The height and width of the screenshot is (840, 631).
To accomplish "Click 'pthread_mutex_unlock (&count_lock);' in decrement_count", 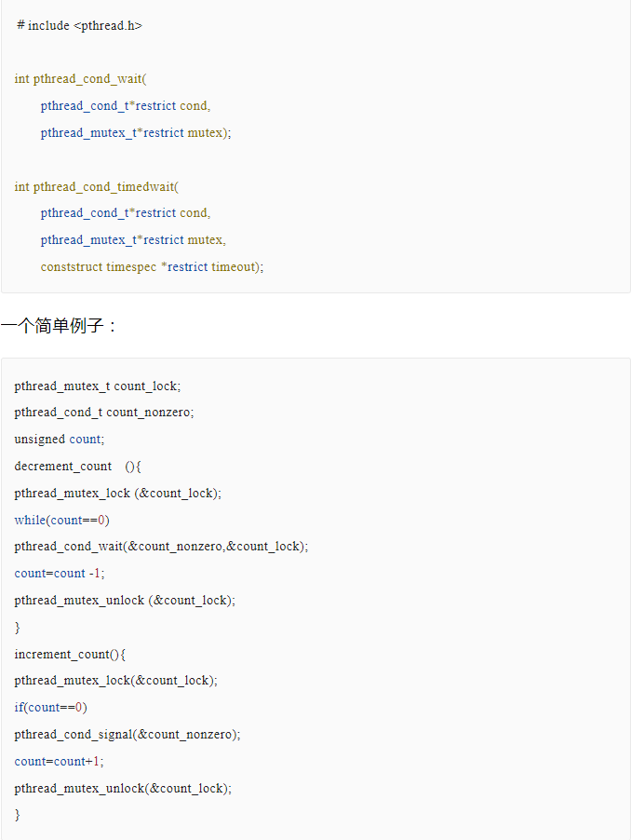I will [x=125, y=600].
